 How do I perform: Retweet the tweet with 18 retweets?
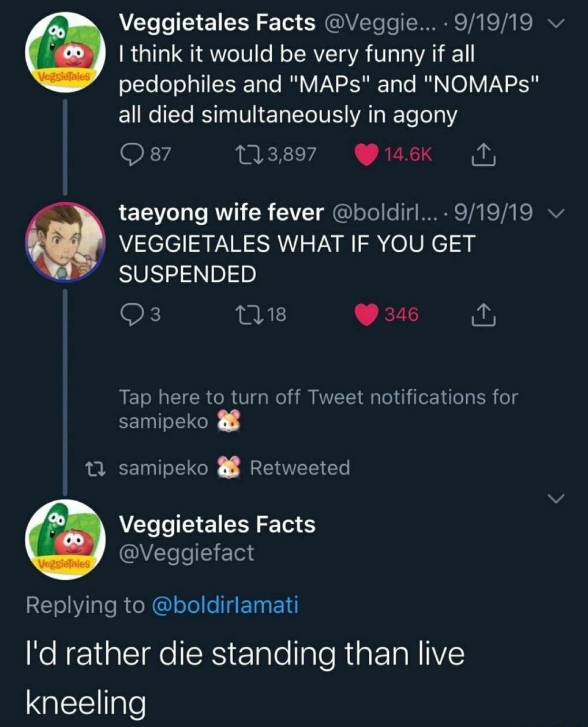(x=247, y=314)
